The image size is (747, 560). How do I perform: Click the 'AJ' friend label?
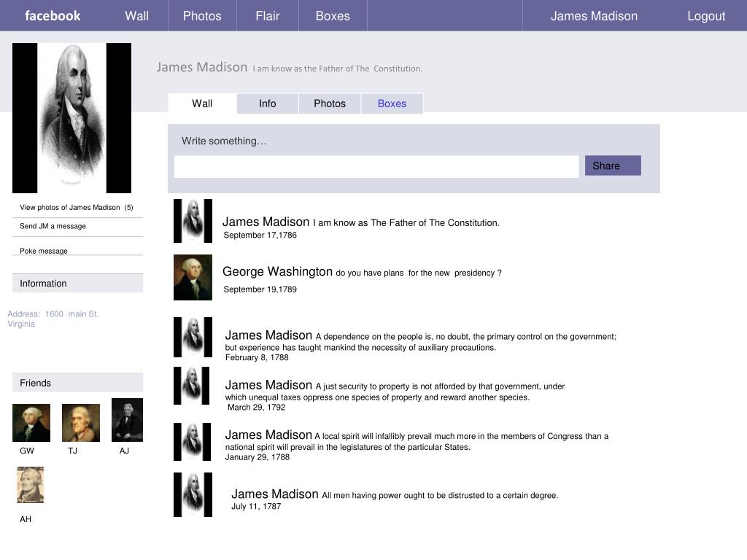click(x=124, y=451)
